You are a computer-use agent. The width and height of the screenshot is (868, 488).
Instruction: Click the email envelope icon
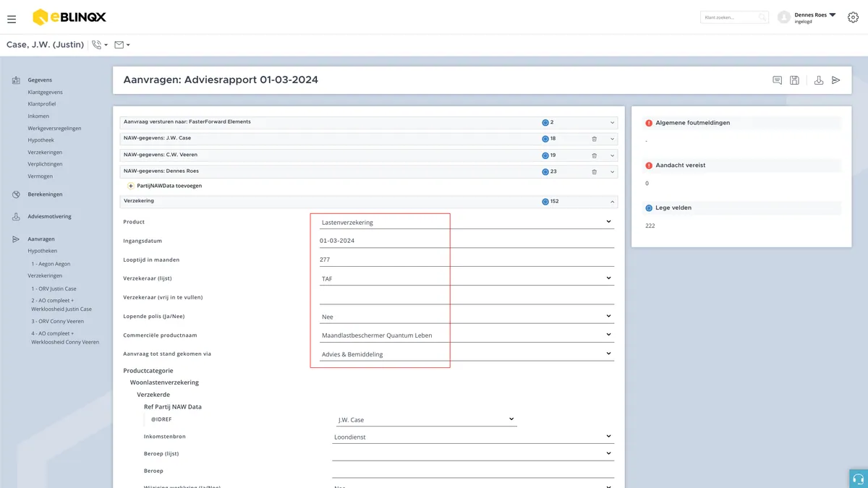[x=119, y=45]
